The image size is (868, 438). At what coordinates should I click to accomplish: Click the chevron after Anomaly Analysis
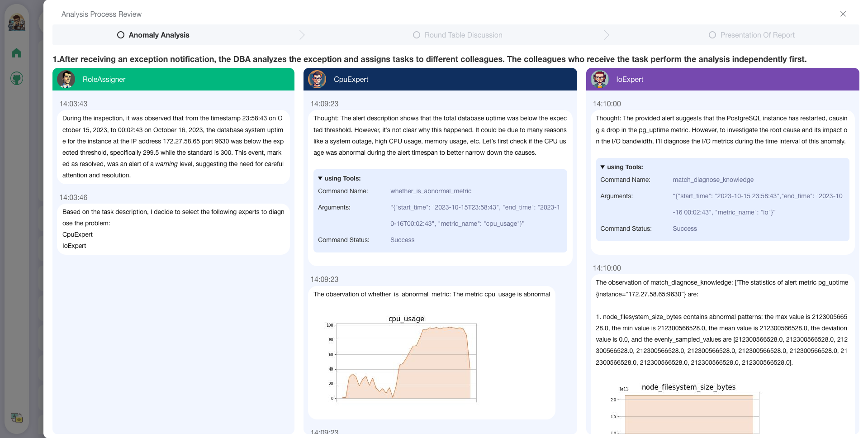tap(302, 35)
